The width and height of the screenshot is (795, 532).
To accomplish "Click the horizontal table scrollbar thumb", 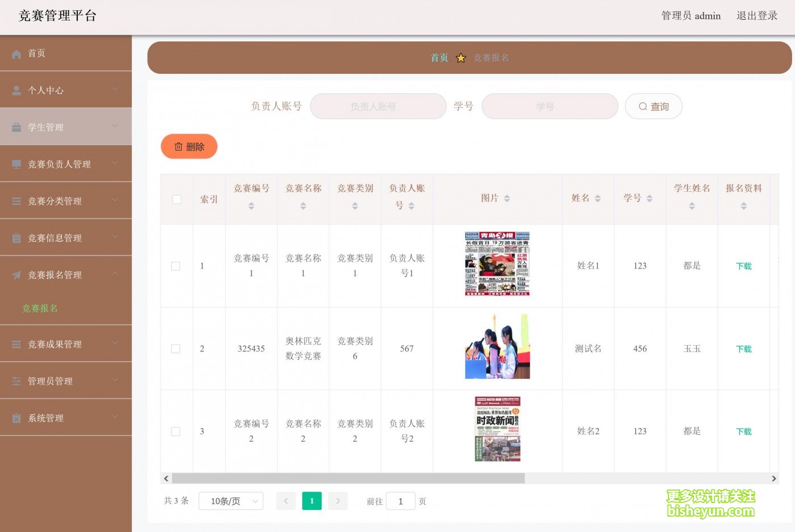I will point(348,479).
